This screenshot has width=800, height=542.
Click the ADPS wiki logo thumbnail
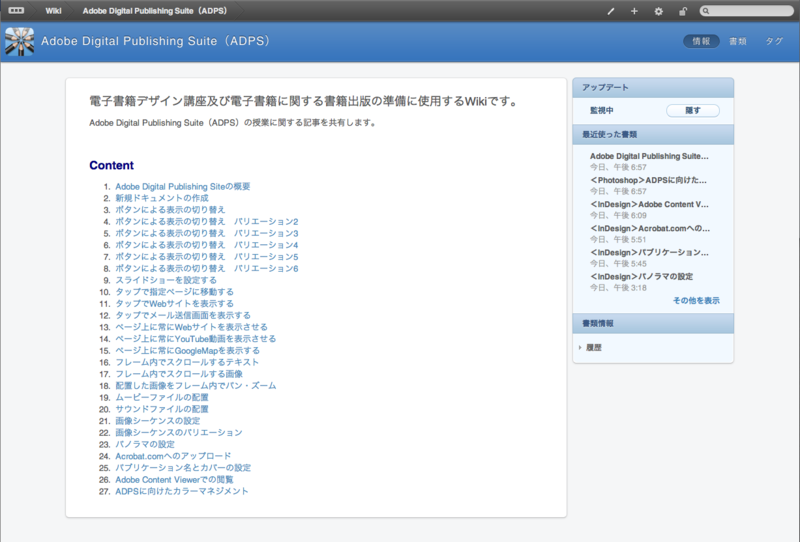tap(19, 41)
